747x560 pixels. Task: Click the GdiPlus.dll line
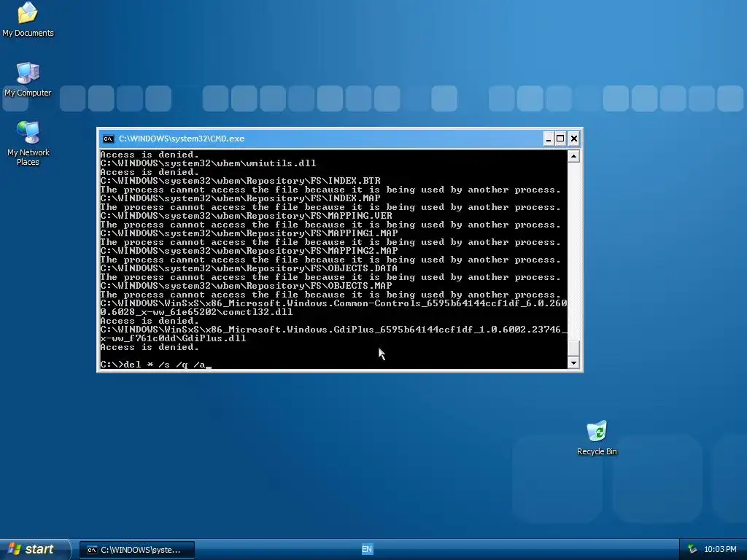click(x=333, y=334)
